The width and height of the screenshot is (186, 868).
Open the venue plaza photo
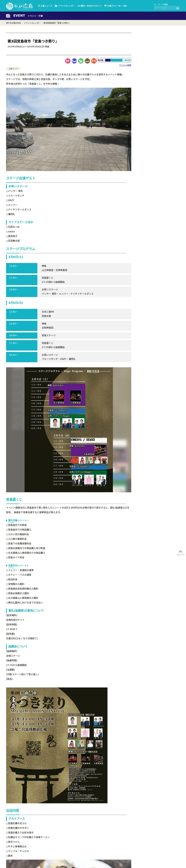pos(69,129)
